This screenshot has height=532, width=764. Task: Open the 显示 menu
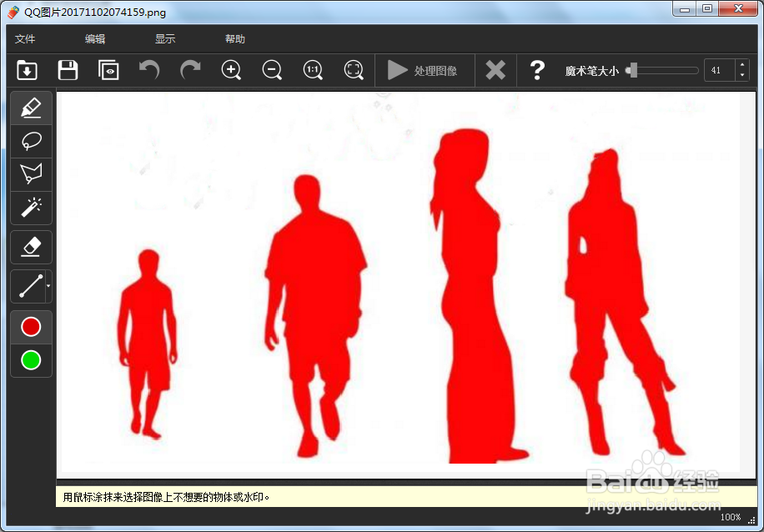165,39
